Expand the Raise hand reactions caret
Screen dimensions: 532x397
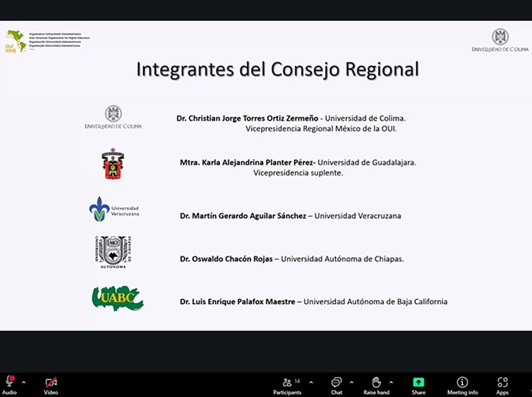391,382
